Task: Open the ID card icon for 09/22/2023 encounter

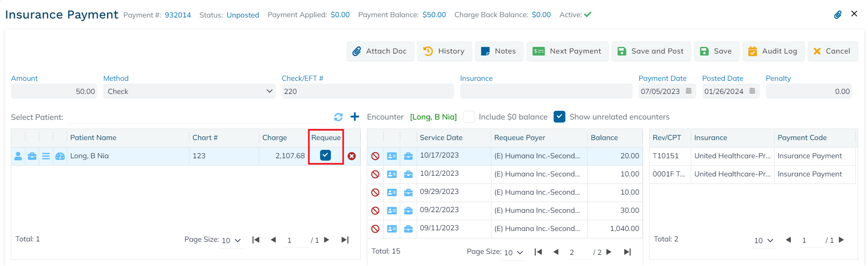Action: click(x=392, y=211)
